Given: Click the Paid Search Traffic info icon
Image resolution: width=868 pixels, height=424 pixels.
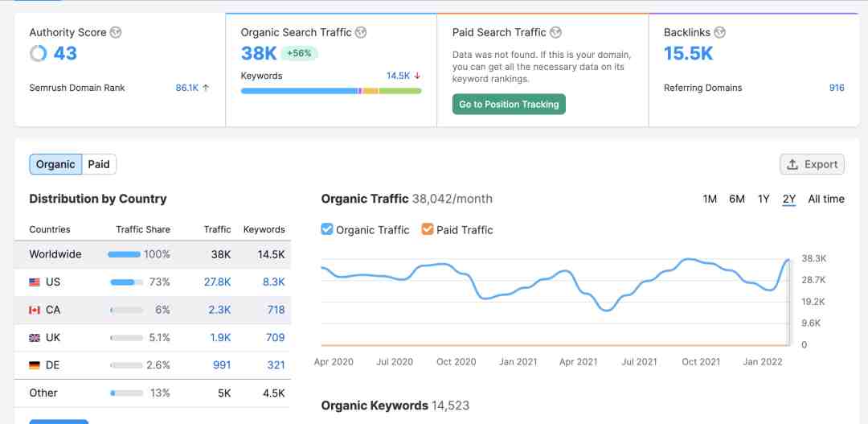Looking at the screenshot, I should 556,32.
